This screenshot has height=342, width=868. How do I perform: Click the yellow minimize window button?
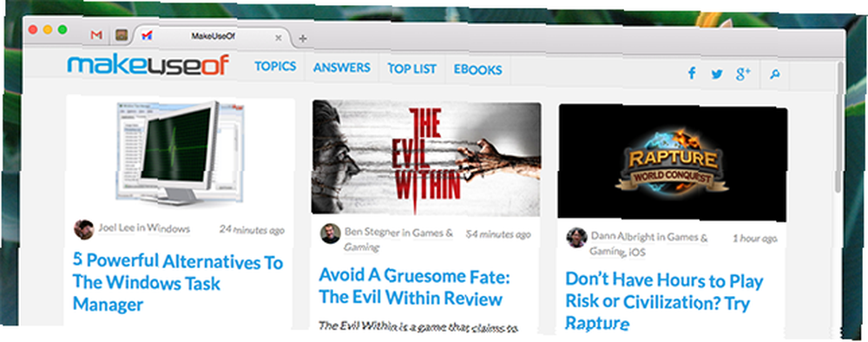(48, 30)
